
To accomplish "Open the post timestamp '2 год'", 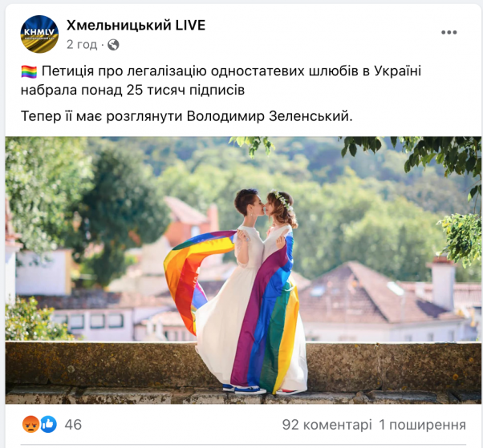I will click(x=82, y=45).
